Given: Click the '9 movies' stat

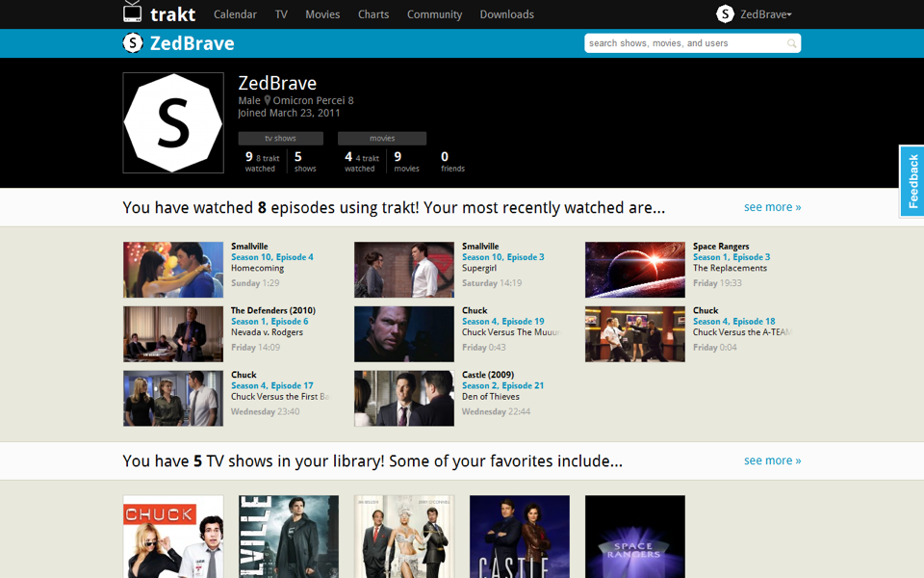Looking at the screenshot, I should coord(406,161).
